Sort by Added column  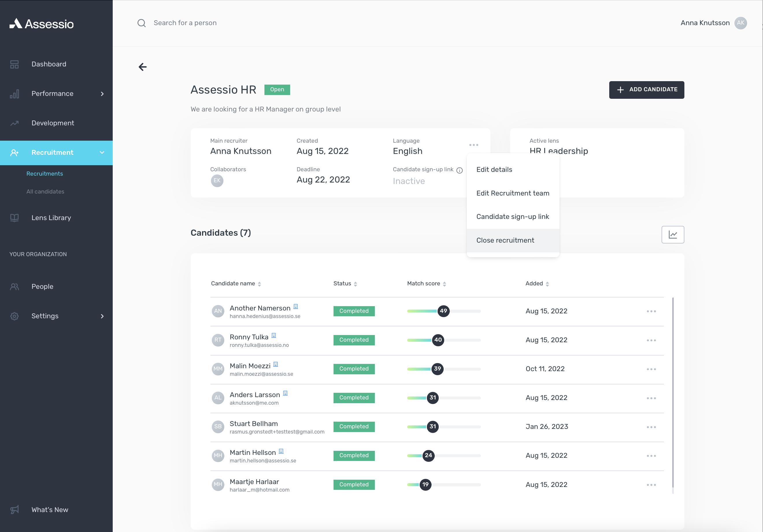click(x=537, y=284)
